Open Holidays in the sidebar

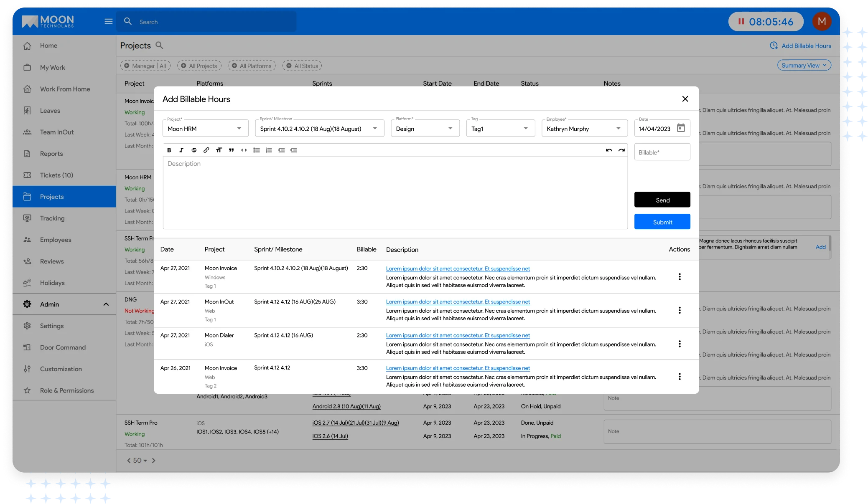coord(64,283)
